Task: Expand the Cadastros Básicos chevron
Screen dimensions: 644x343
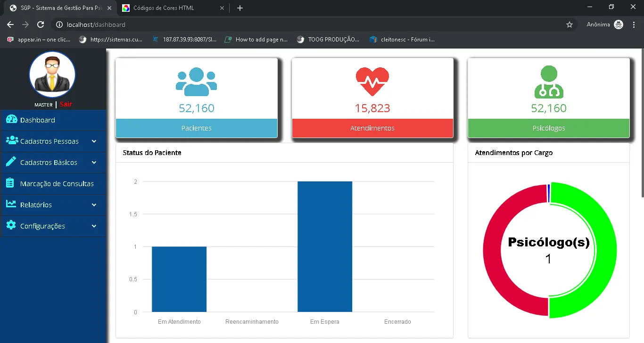Action: [x=94, y=163]
